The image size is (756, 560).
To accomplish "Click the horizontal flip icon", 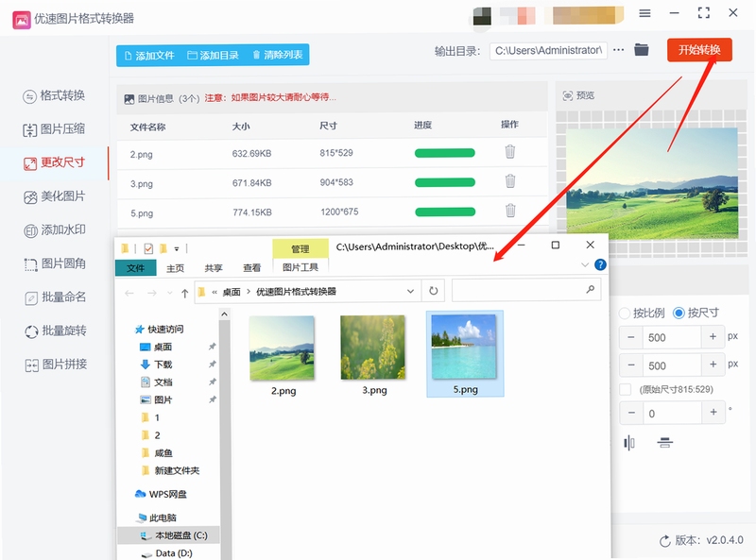I will pos(629,442).
